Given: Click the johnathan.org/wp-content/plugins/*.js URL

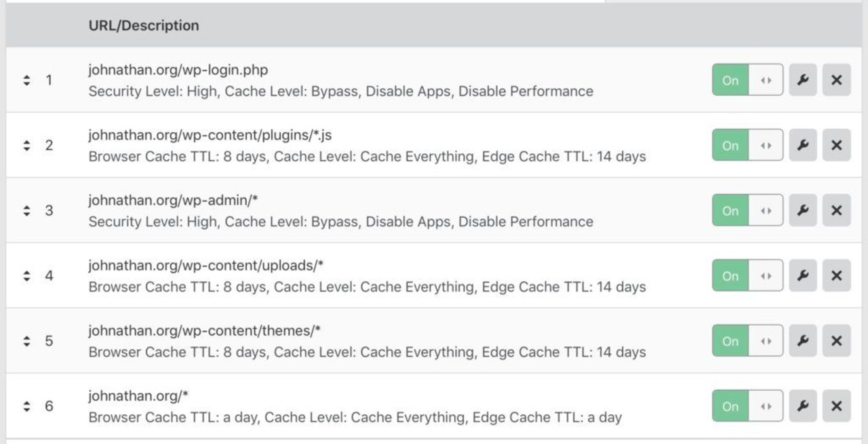Looking at the screenshot, I should point(210,136).
